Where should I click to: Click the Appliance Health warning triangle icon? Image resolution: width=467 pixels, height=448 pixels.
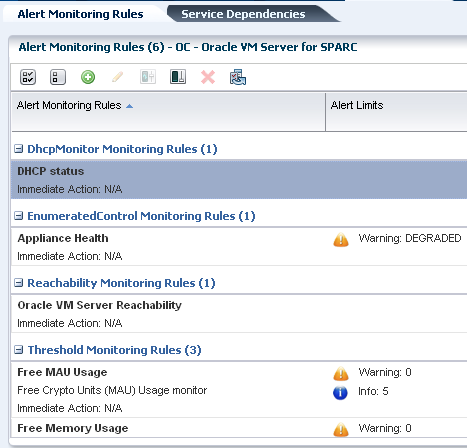click(x=341, y=239)
